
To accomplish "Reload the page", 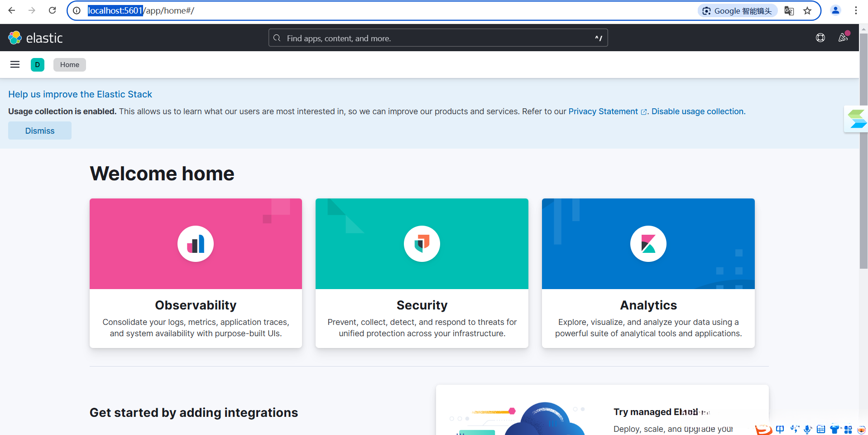I will click(x=53, y=10).
